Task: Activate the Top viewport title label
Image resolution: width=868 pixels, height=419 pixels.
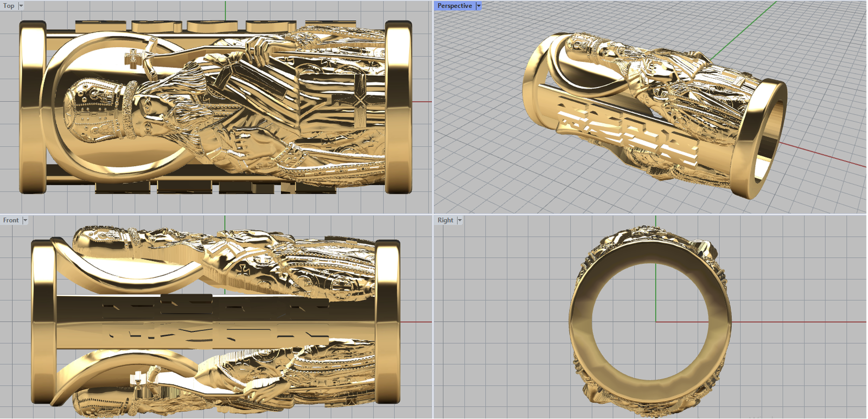Action: click(x=9, y=5)
